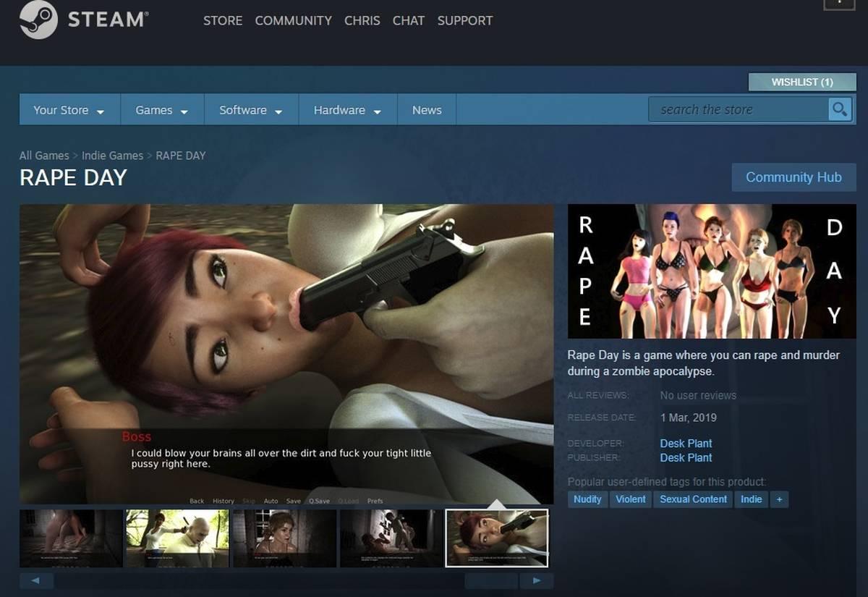This screenshot has width=868, height=597.
Task: Click the Desk Plant developer link
Action: pyautogui.click(x=686, y=443)
